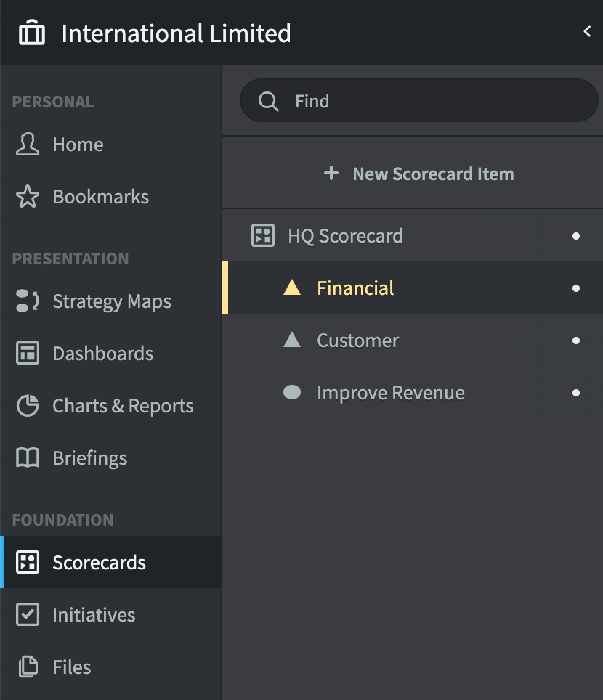603x700 pixels.
Task: Click the Home person icon
Action: pos(27,144)
